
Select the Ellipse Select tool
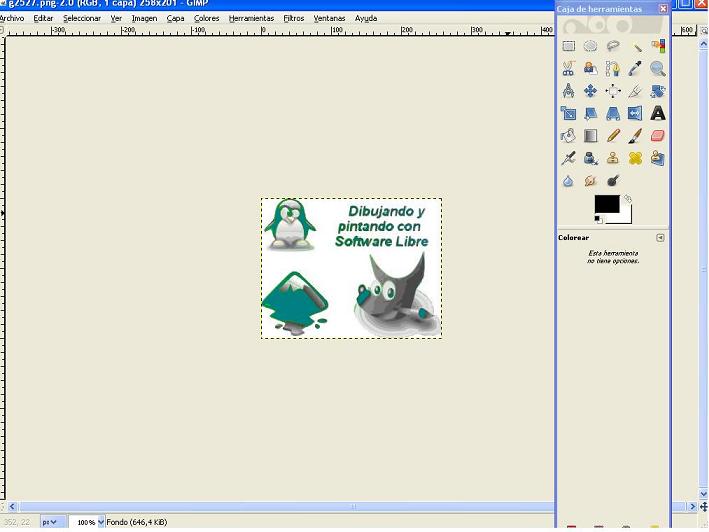pos(591,46)
